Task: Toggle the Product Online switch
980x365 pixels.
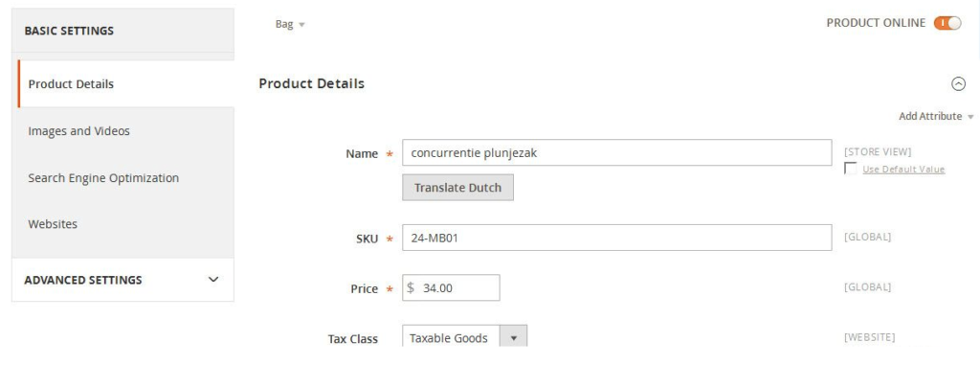Action: coord(947,23)
